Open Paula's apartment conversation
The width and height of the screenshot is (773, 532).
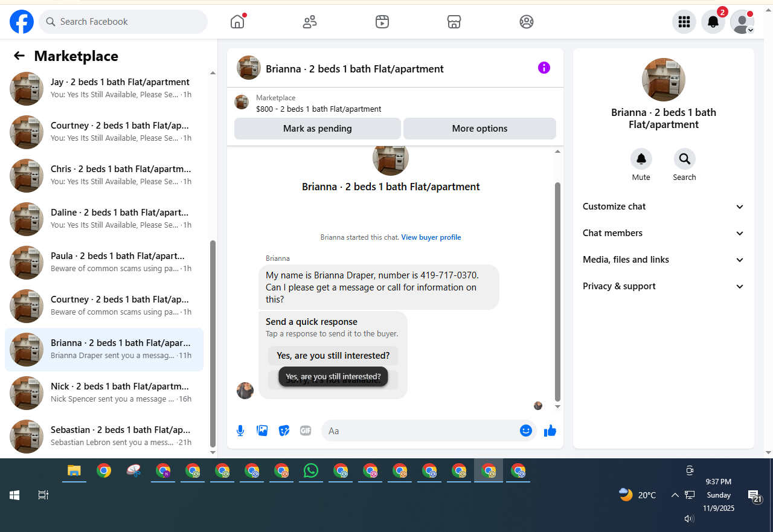point(104,263)
